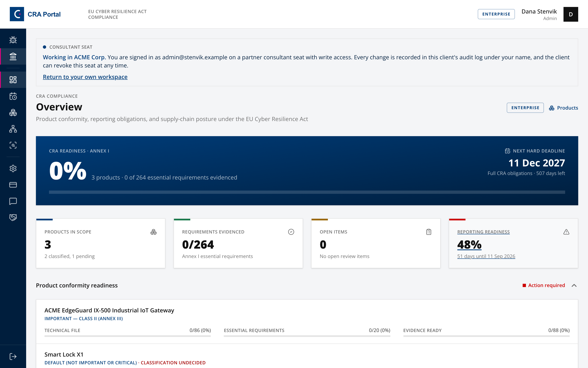Click the 0% CRA readiness figure

68,171
